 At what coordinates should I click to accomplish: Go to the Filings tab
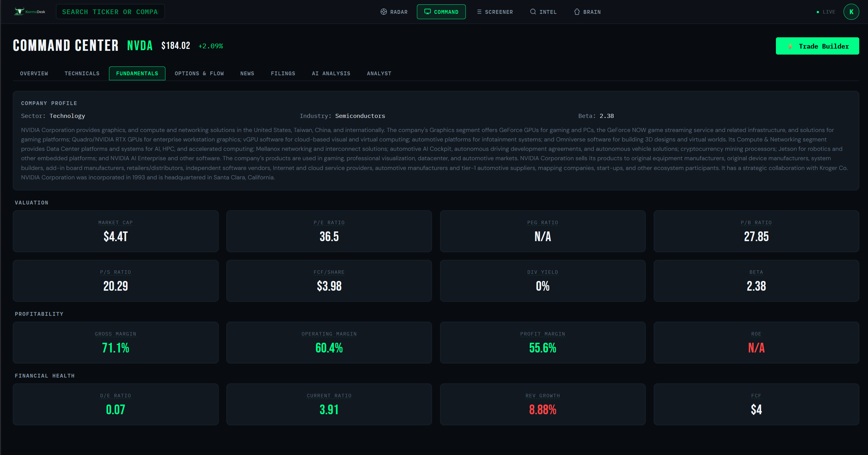(x=283, y=73)
